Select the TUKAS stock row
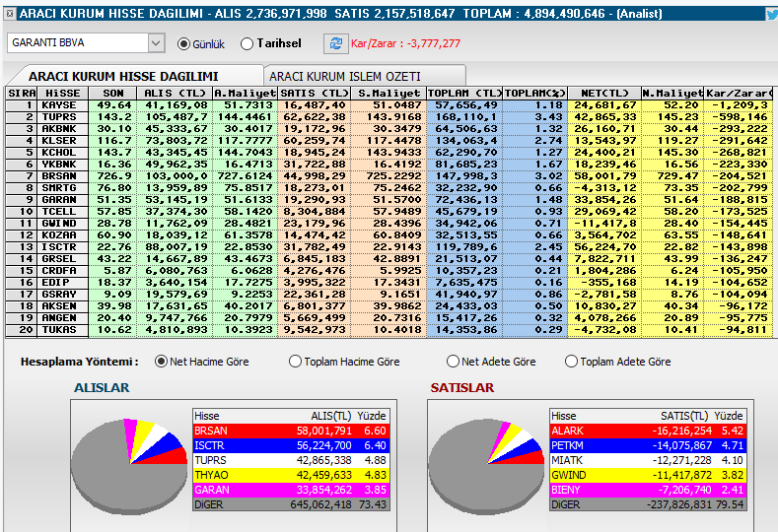This screenshot has height=532, width=778. [x=389, y=330]
